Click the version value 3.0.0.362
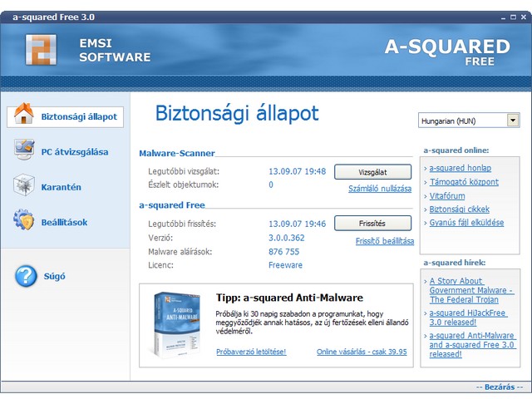 click(x=286, y=238)
